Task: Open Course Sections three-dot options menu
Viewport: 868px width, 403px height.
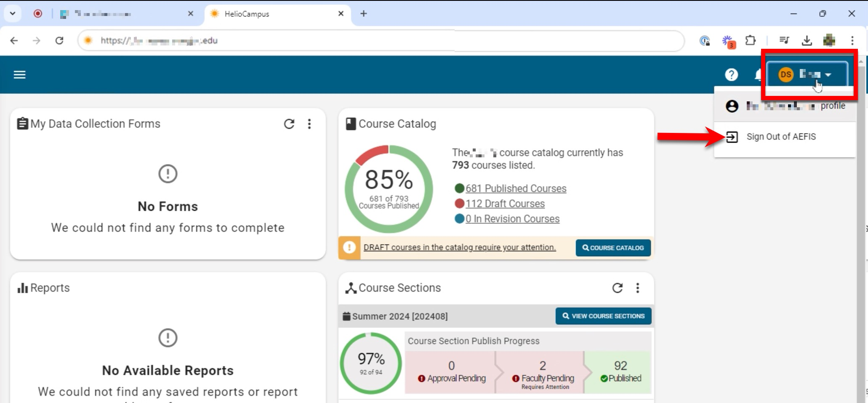Action: tap(638, 288)
